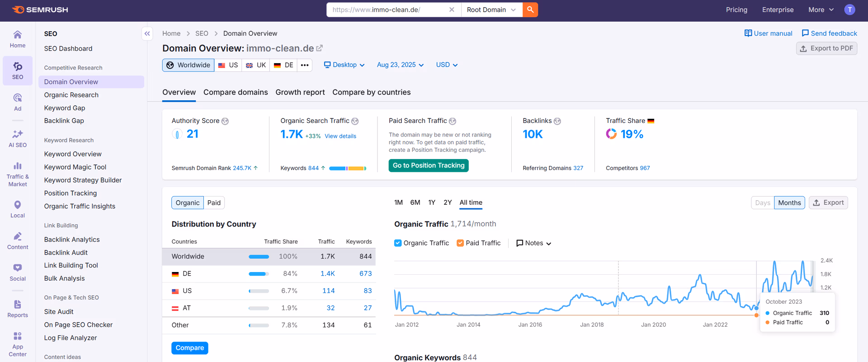Switch chart granularity to Days
This screenshot has width=868, height=362.
(x=763, y=203)
